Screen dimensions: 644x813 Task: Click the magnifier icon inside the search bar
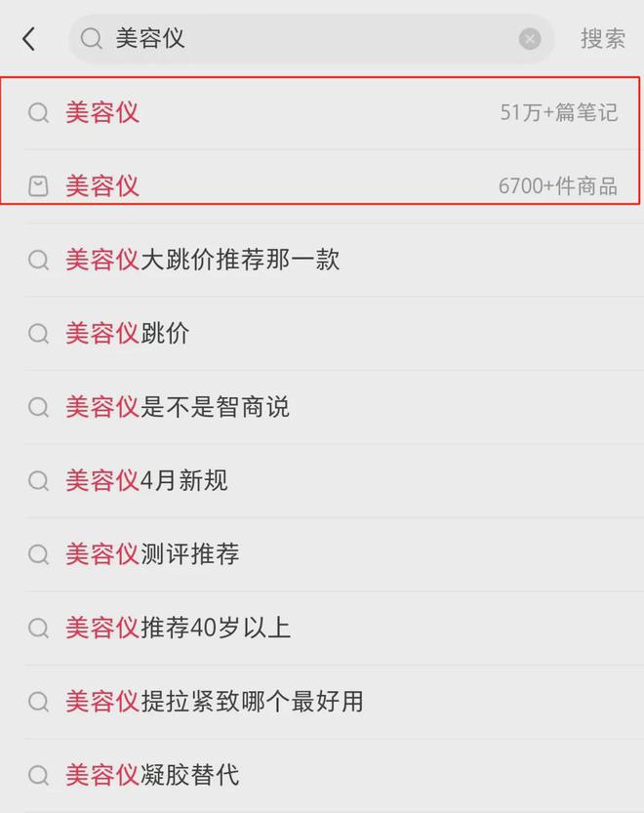pyautogui.click(x=92, y=39)
